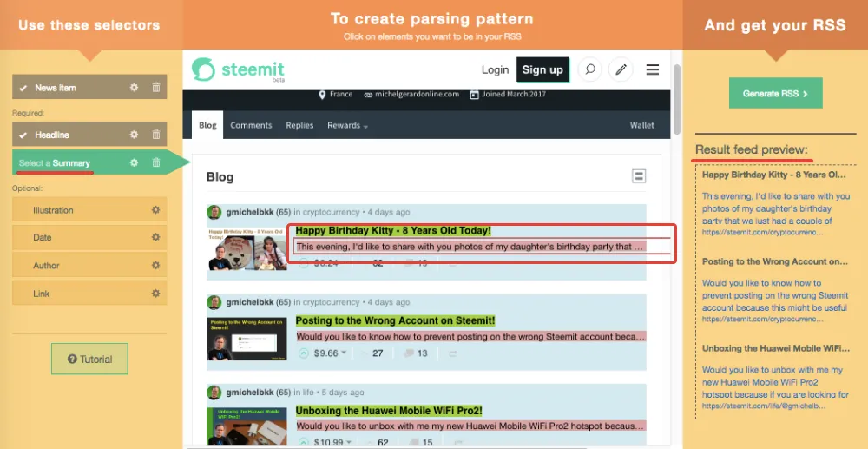Open the Wallet tab
Image resolution: width=868 pixels, height=449 pixels.
click(x=642, y=125)
